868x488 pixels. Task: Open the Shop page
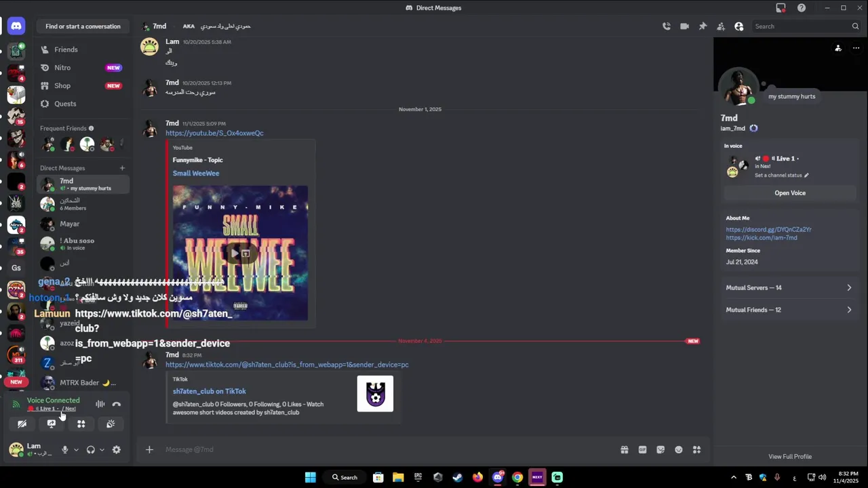83,85
